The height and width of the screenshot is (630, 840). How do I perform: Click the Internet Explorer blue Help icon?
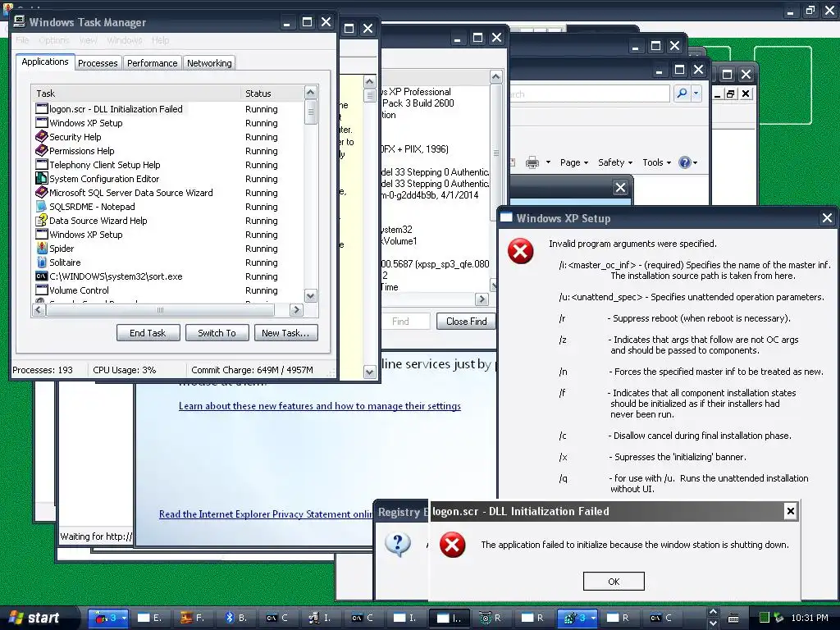coord(684,162)
